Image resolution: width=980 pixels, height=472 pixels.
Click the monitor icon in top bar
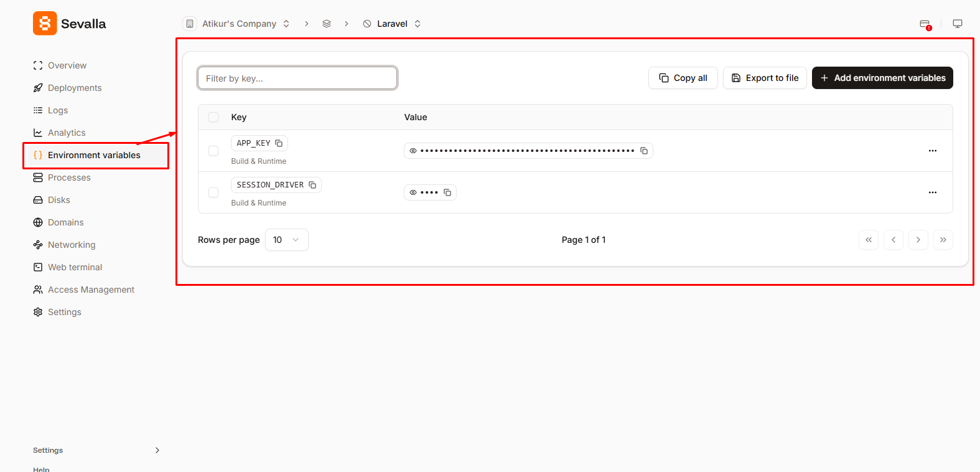pyautogui.click(x=958, y=24)
